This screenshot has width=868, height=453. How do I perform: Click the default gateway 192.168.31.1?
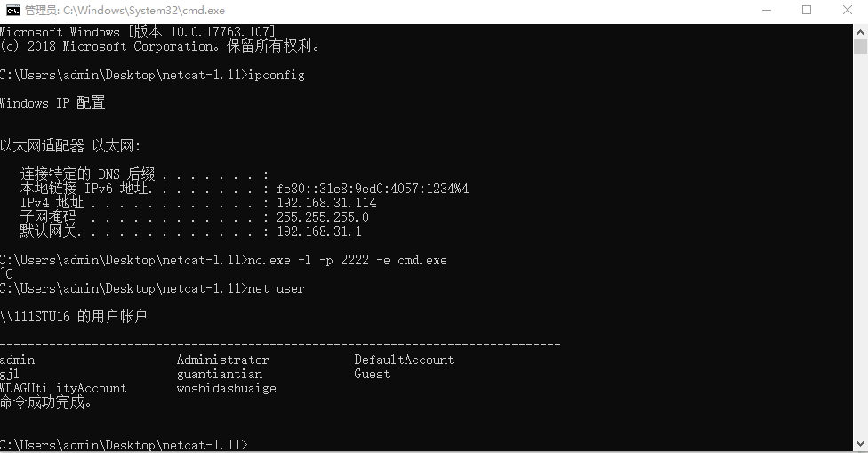click(319, 231)
